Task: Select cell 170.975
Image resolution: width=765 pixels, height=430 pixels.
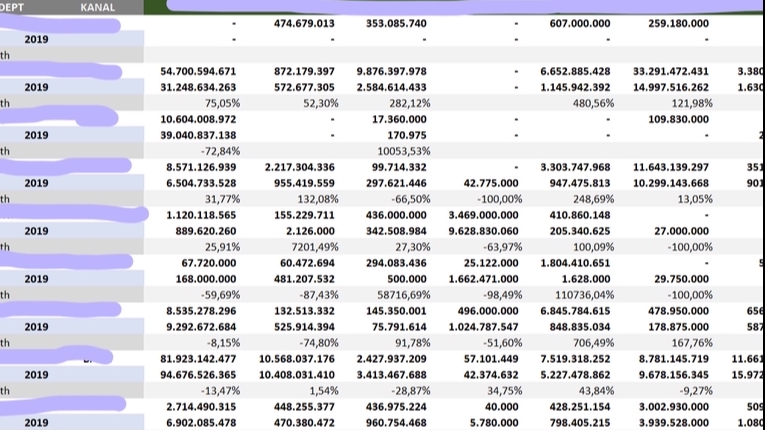Action: click(409, 135)
